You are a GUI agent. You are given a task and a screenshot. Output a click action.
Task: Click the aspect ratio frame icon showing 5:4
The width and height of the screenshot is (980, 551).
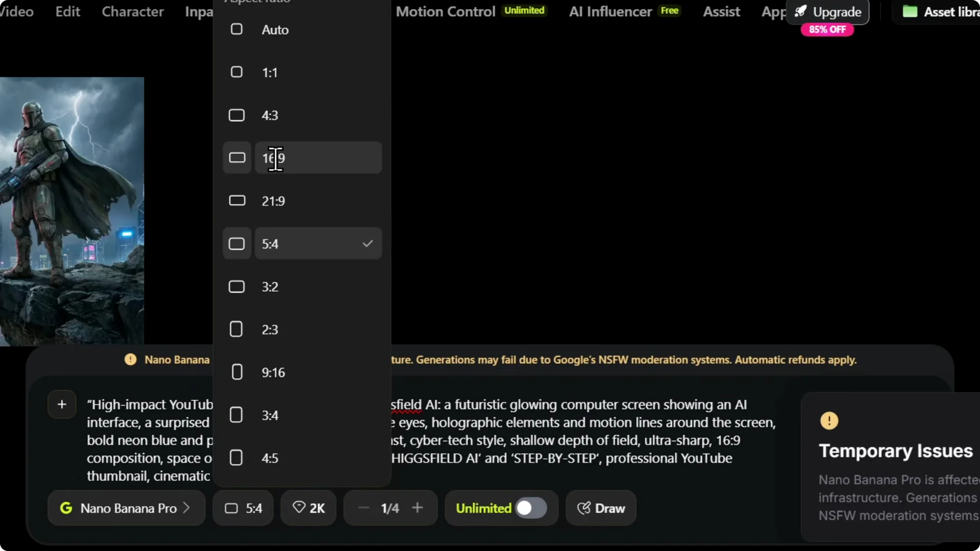click(231, 508)
